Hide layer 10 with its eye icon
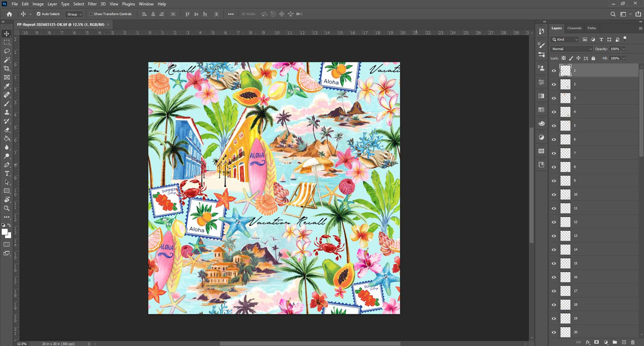 [x=554, y=194]
